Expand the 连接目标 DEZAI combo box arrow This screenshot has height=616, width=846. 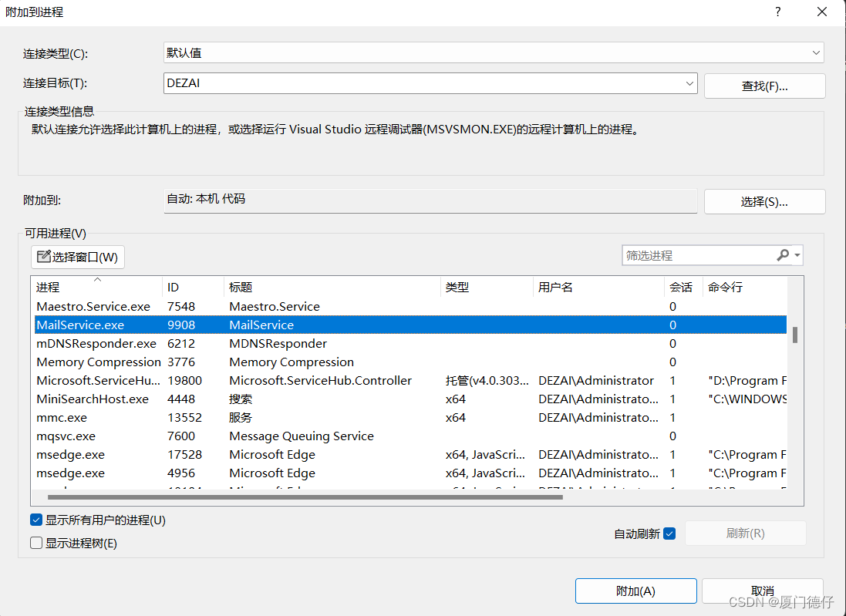point(689,83)
